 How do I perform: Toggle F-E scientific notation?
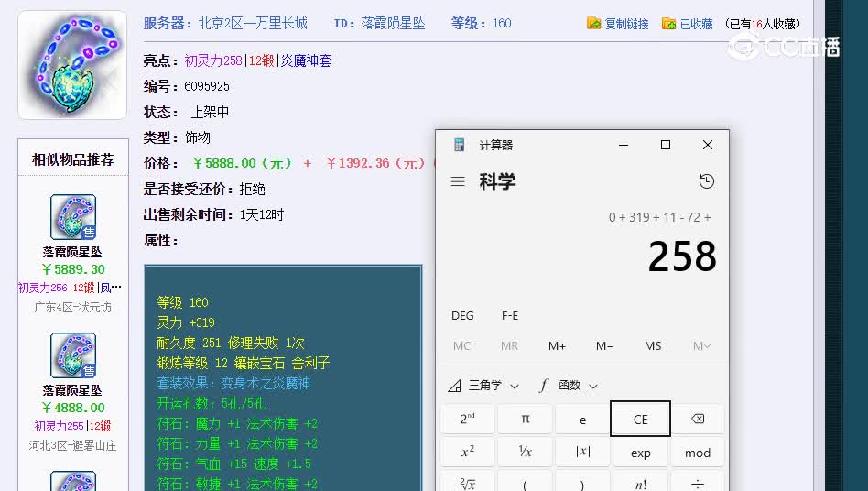pos(510,315)
